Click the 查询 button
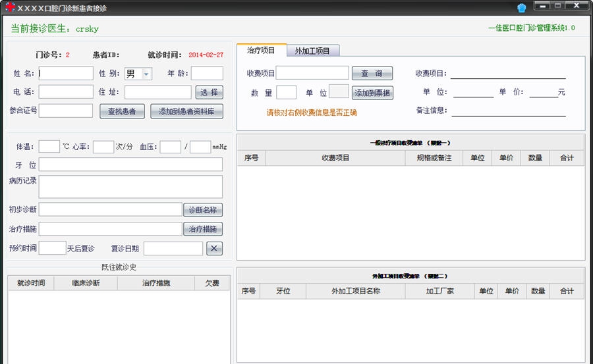The image size is (593, 364). point(372,73)
